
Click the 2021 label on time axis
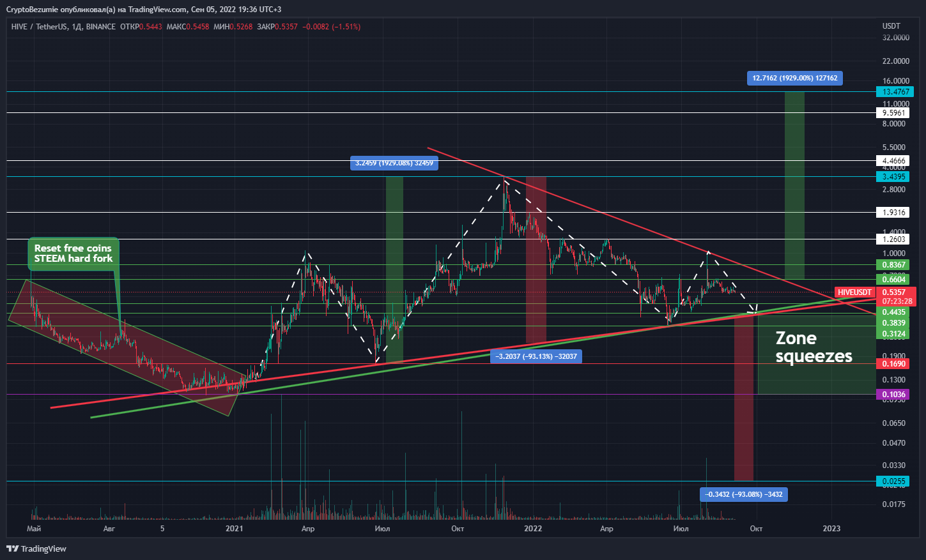pos(235,529)
